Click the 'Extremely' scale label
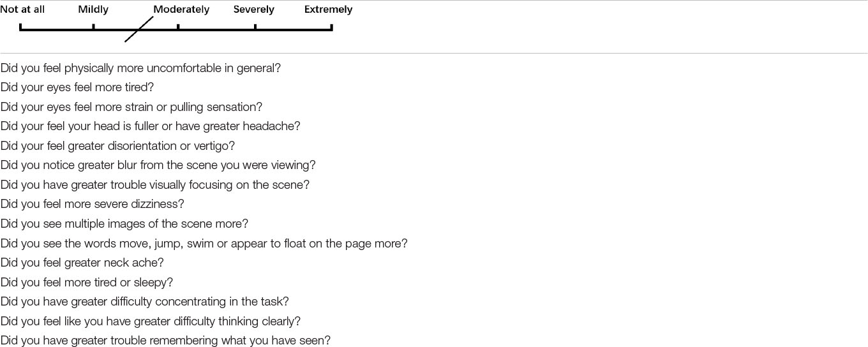This screenshot has width=868, height=347. pos(328,10)
